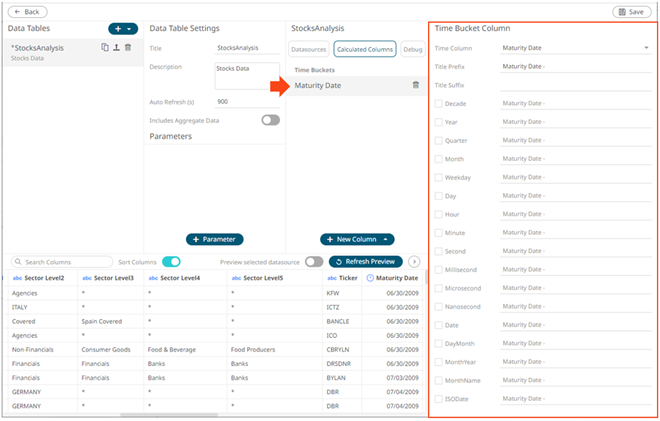660x421 pixels.
Task: Open the Calculated Columns tab
Action: pyautogui.click(x=364, y=49)
